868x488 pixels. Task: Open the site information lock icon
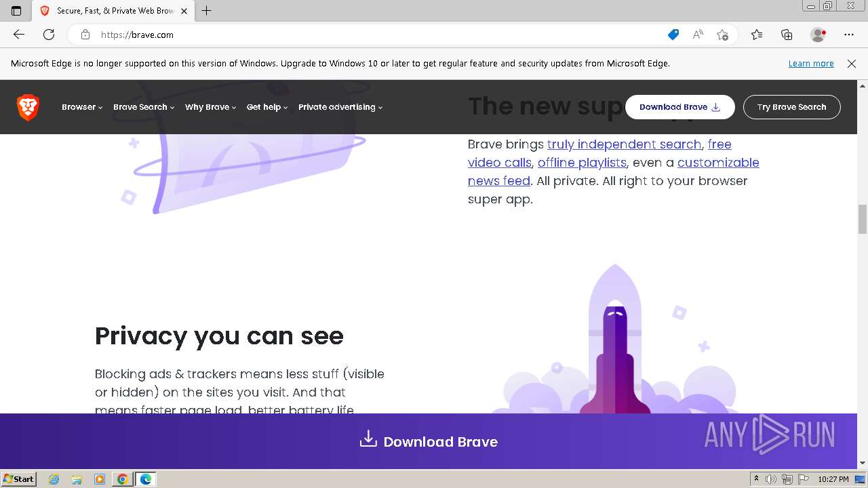(85, 35)
